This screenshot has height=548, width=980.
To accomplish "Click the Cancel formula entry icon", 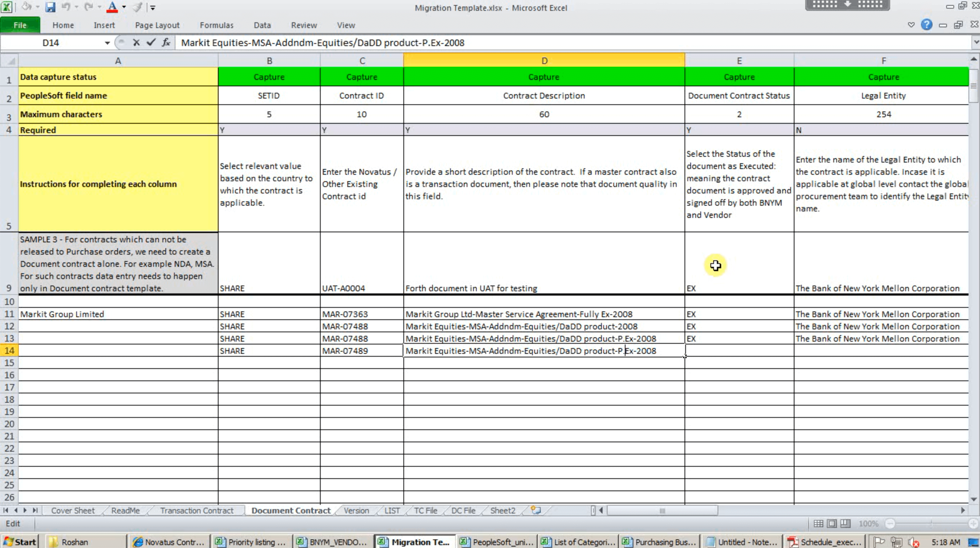I will click(136, 42).
